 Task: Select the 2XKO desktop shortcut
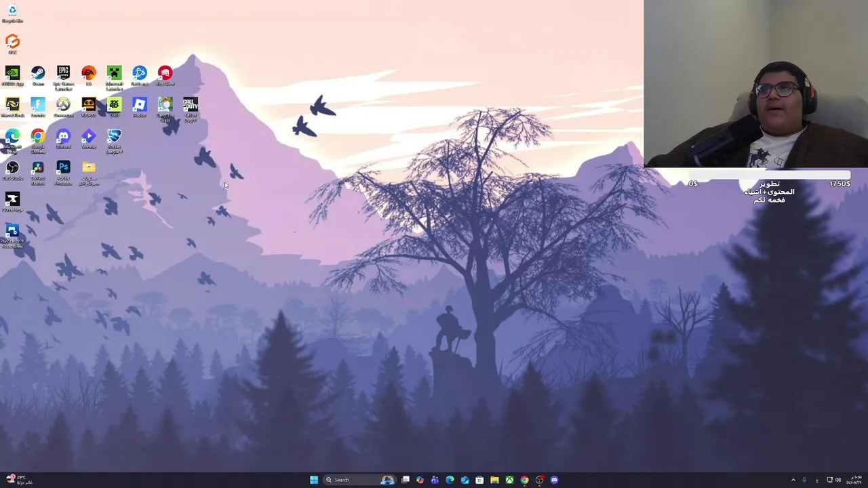114,107
